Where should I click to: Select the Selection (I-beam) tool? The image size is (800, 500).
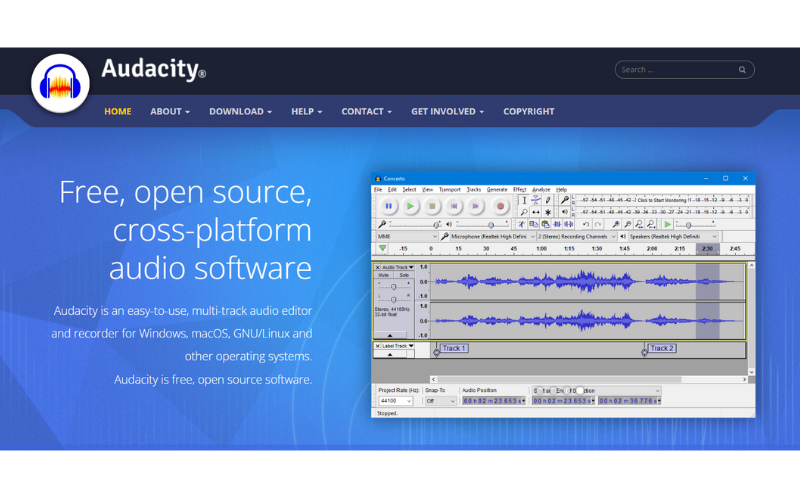click(x=524, y=201)
